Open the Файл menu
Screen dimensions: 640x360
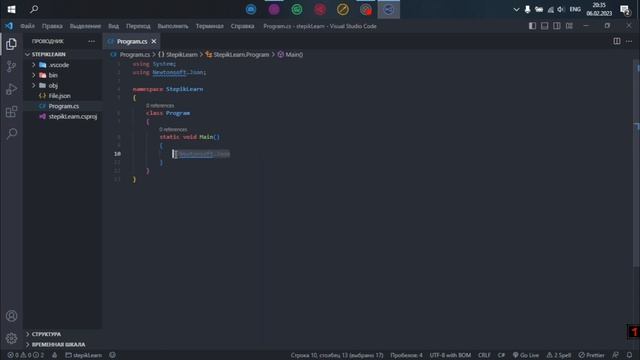point(27,26)
